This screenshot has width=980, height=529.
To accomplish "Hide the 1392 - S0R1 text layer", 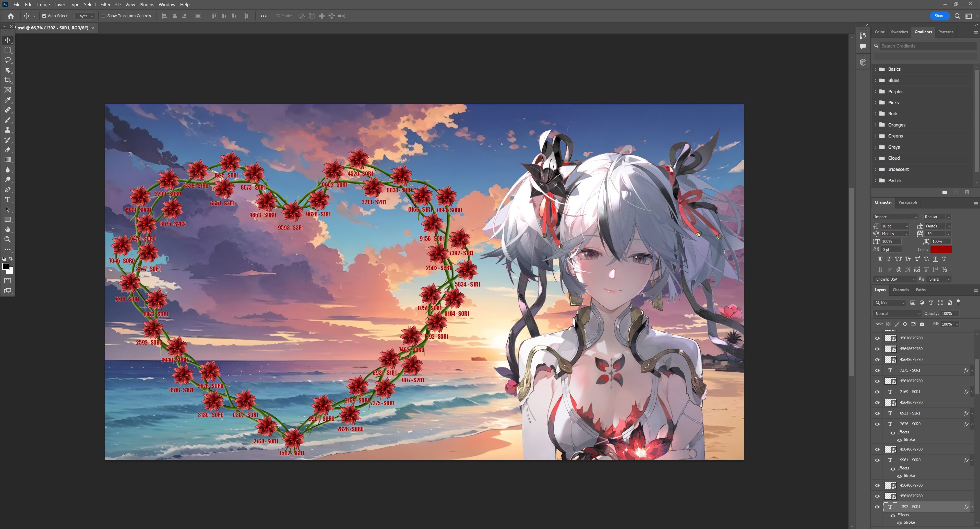I will 877,507.
